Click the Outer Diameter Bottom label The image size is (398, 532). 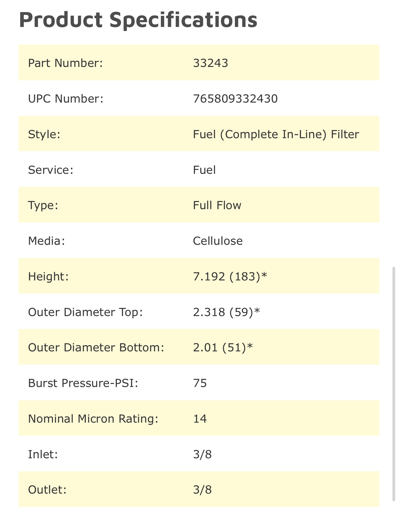[x=96, y=348]
